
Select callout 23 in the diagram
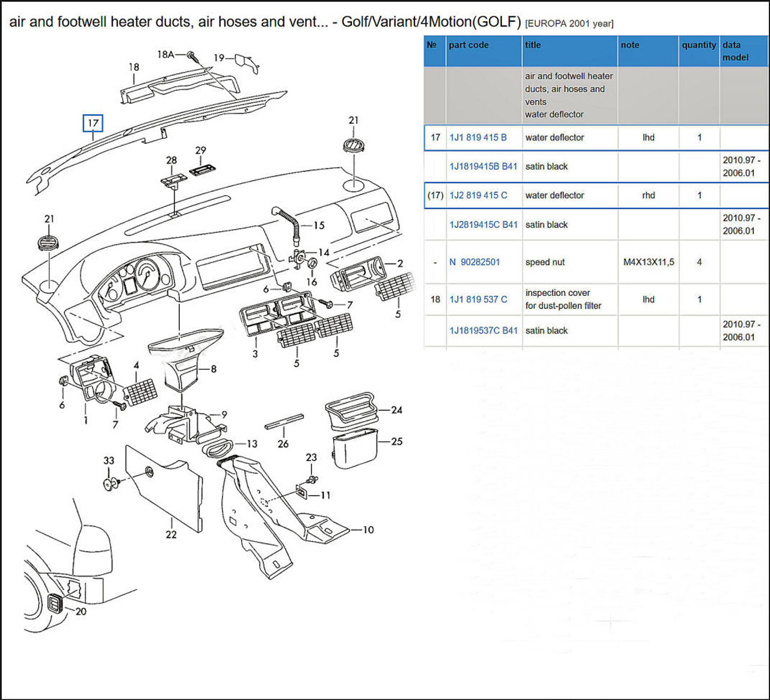(x=311, y=458)
